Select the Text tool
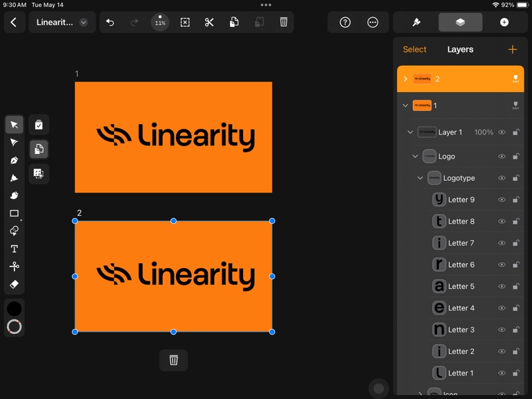This screenshot has height=399, width=532. [x=14, y=249]
